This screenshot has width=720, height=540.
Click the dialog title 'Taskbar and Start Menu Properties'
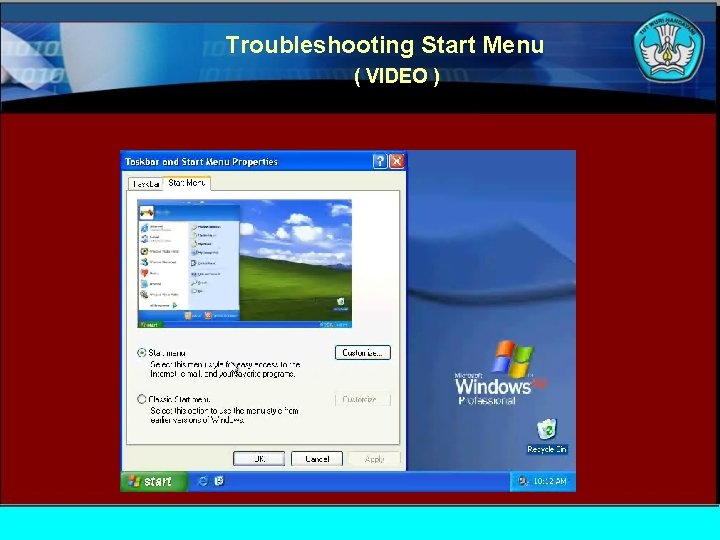click(x=201, y=162)
